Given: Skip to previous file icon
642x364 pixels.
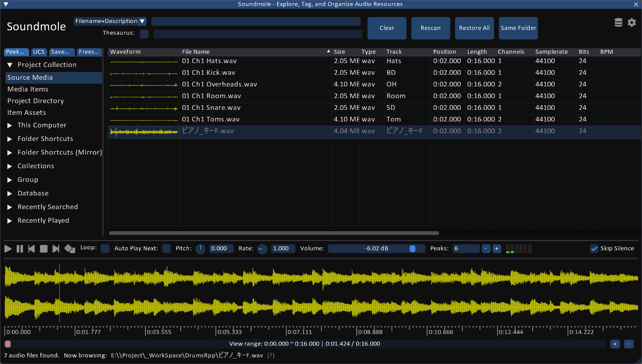Looking at the screenshot, I should point(32,249).
